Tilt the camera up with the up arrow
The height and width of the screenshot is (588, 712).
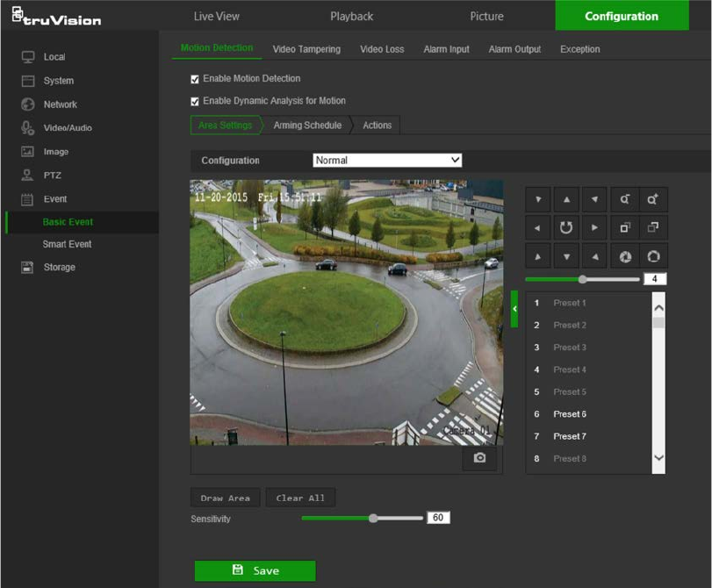pyautogui.click(x=566, y=200)
